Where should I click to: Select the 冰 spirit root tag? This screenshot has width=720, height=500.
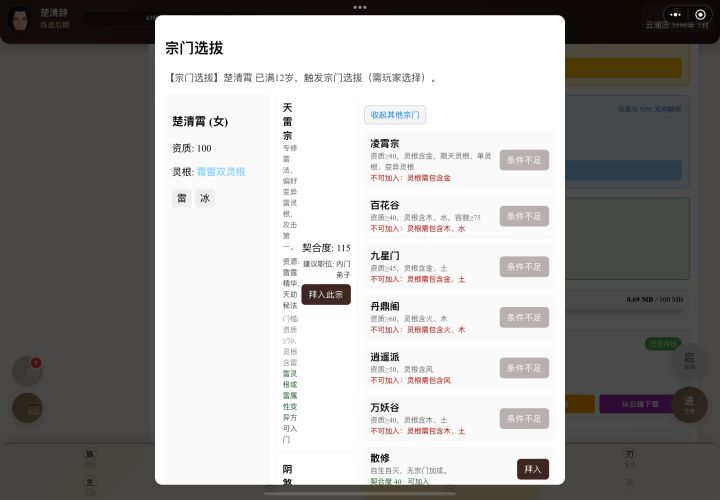[x=205, y=198]
